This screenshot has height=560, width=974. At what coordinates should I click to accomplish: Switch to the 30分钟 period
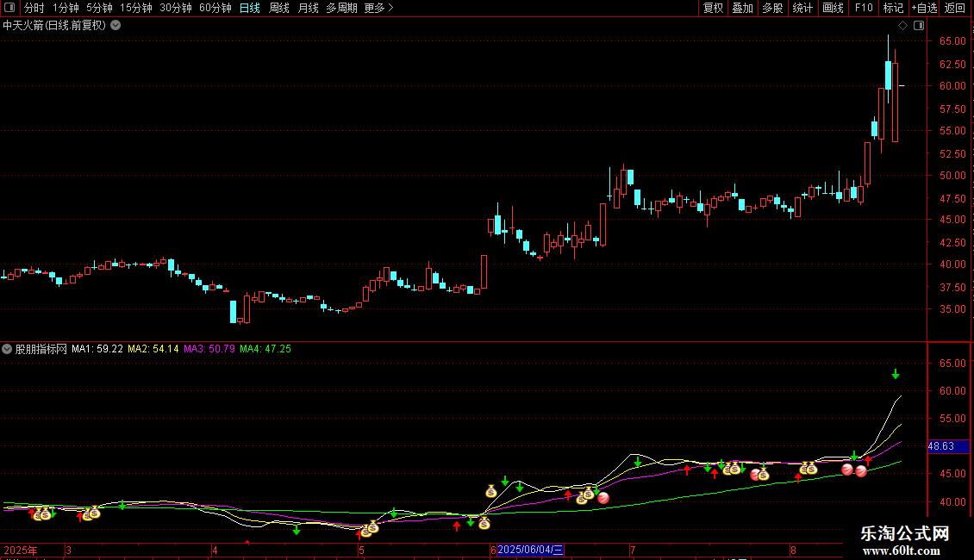(176, 8)
